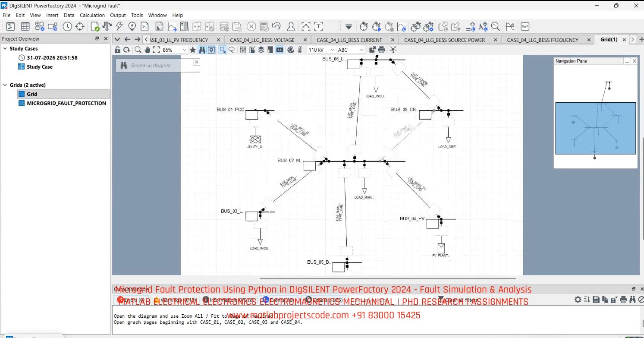Click the heatmap thermometer icon
Viewport: 644px width, 338px height.
(299, 50)
